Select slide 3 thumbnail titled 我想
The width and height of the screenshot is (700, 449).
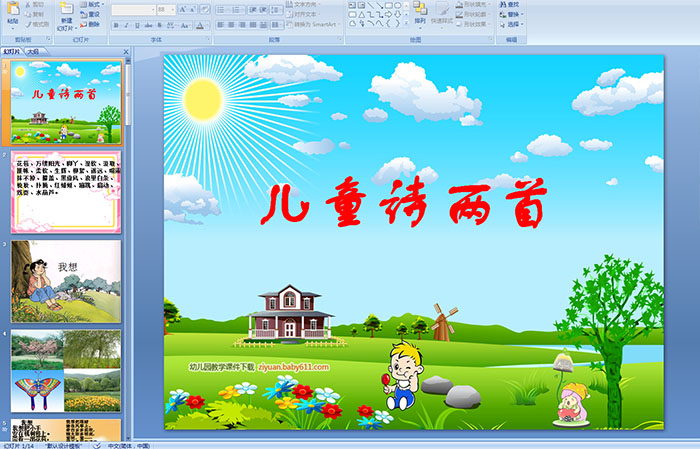[x=66, y=282]
